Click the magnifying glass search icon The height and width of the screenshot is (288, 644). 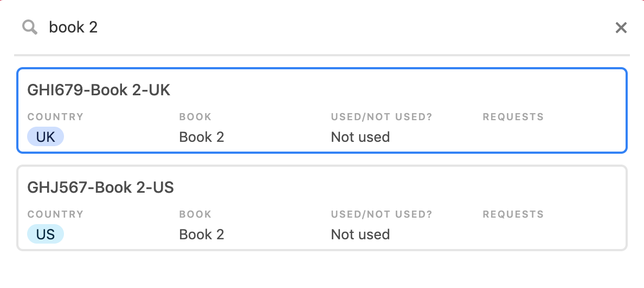[30, 28]
